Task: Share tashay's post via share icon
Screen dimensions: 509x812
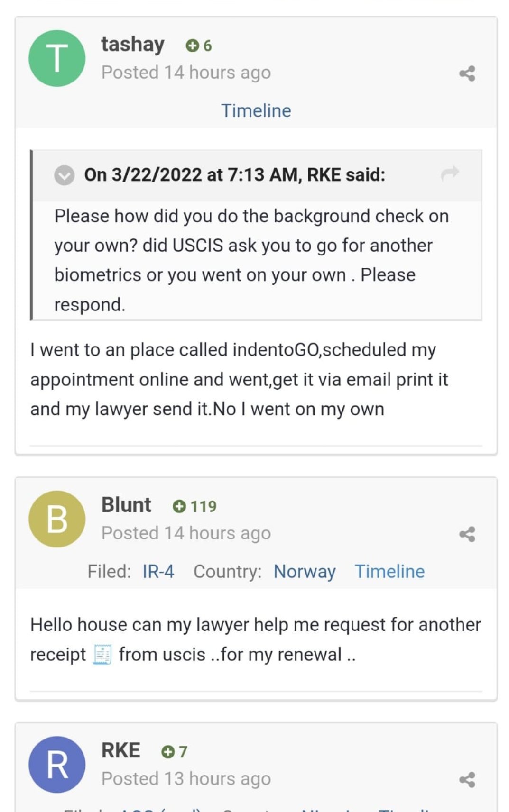Action: [467, 73]
